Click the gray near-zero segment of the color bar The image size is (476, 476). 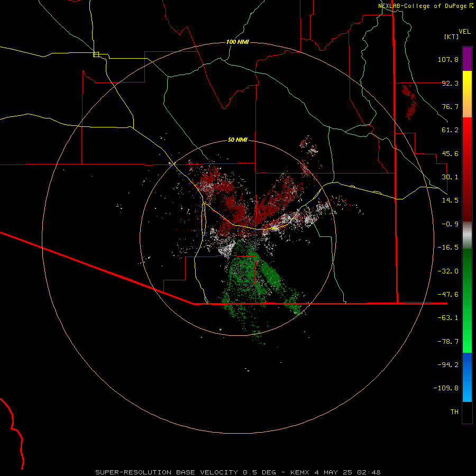(467, 235)
